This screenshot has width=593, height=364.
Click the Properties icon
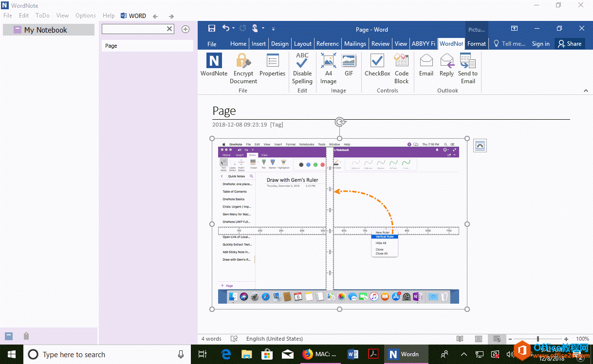click(272, 66)
